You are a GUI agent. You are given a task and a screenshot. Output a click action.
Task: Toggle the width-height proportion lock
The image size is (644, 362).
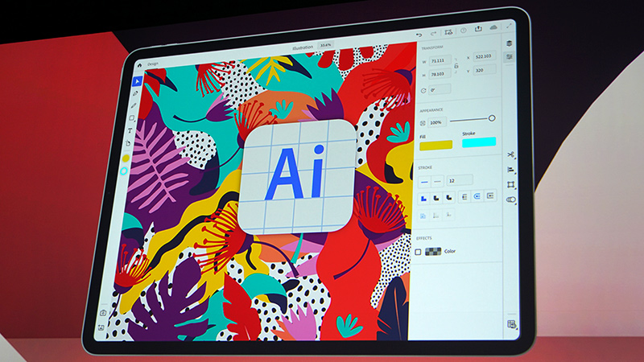tap(456, 66)
